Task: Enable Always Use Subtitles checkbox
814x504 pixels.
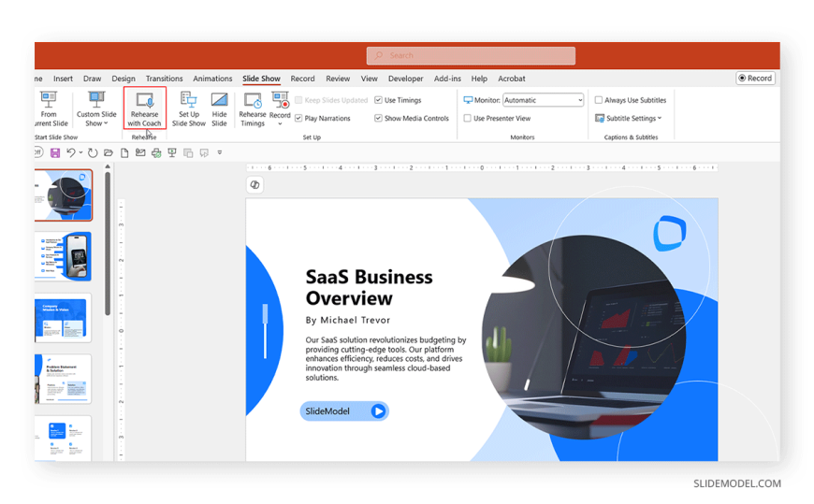Action: click(599, 100)
